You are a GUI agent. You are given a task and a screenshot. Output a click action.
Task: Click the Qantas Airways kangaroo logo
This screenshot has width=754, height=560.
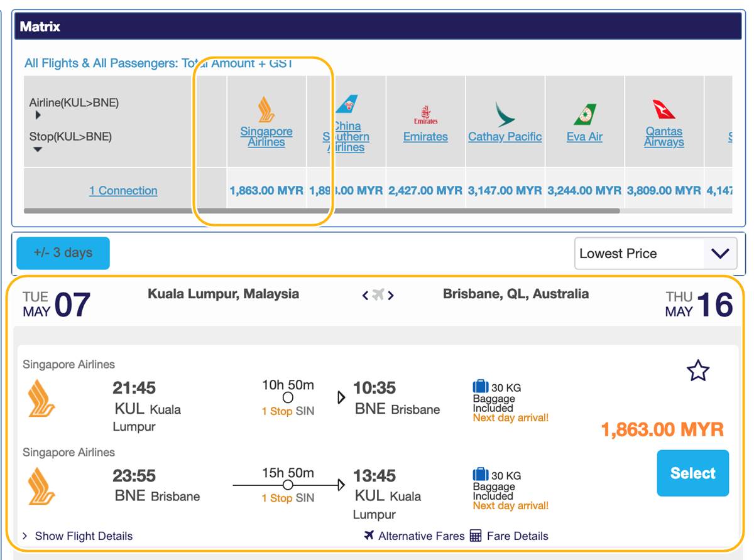(664, 109)
